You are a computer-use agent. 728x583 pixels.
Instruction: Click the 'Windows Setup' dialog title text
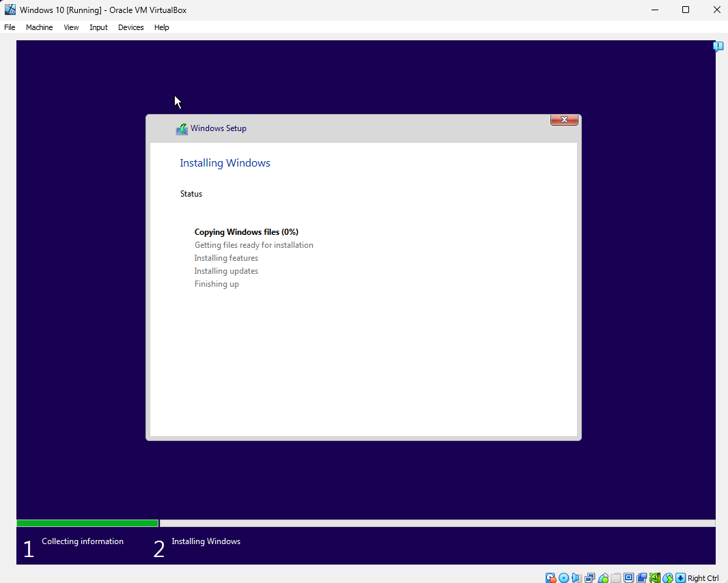[x=219, y=128]
